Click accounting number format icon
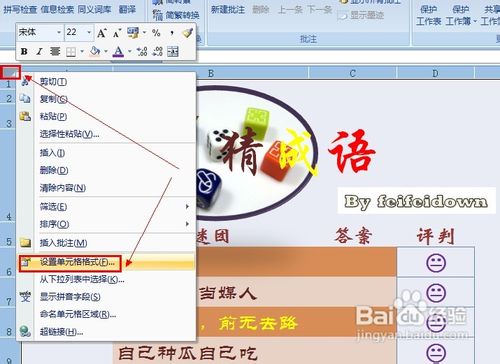The height and width of the screenshot is (364, 500). pos(133,32)
